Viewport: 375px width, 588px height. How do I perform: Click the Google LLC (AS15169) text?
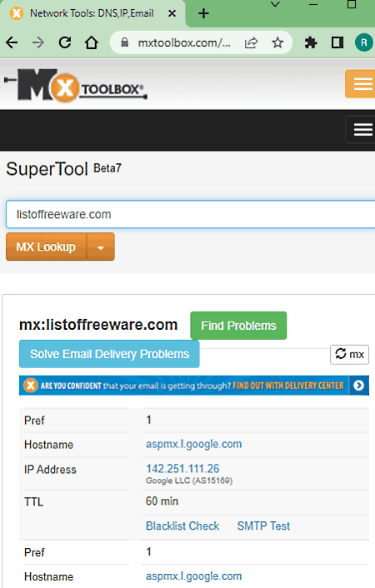189,481
